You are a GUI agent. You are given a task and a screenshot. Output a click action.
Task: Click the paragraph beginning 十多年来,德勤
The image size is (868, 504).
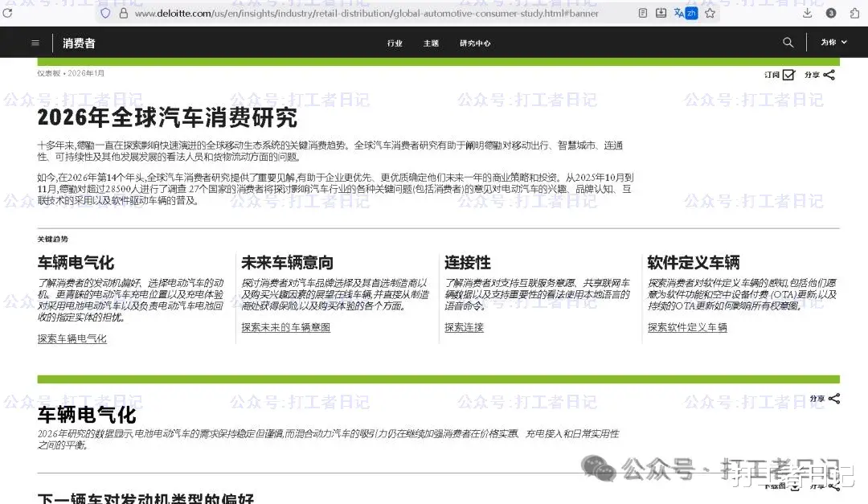[x=330, y=150]
